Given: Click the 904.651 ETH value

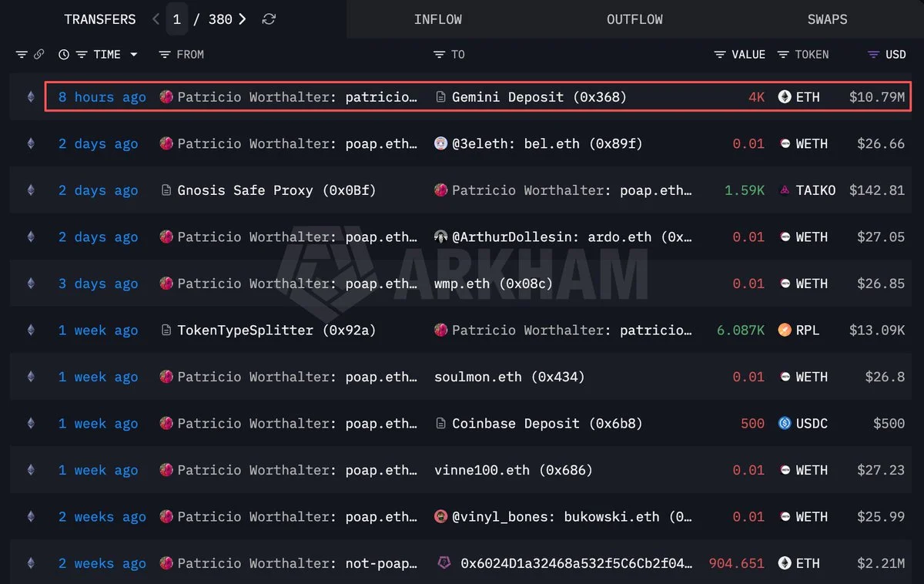Looking at the screenshot, I should tap(737, 563).
